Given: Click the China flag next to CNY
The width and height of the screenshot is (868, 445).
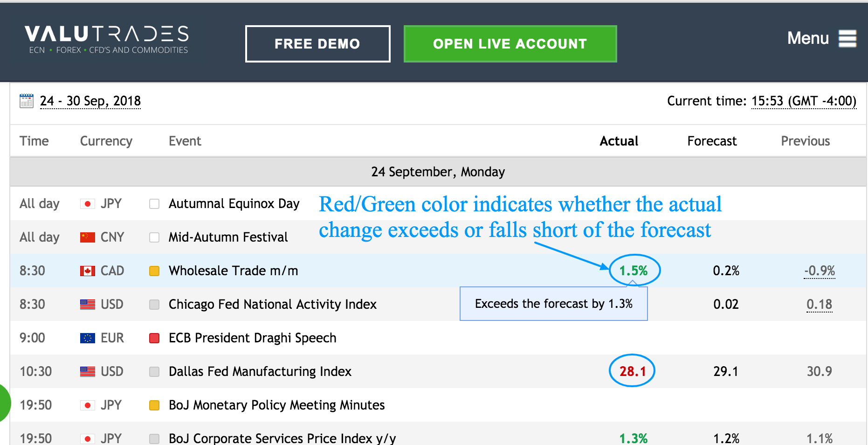Looking at the screenshot, I should (87, 237).
